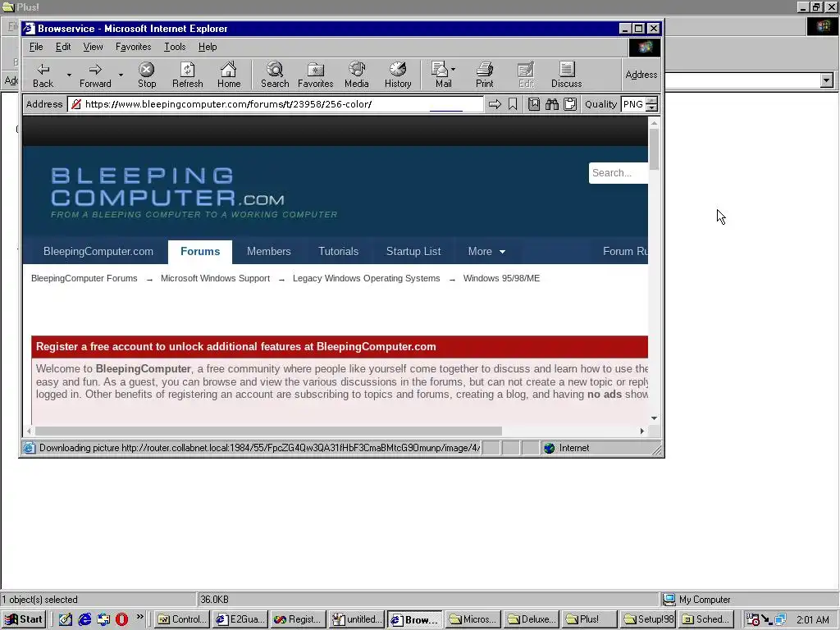
Task: Click the binoculars find icon
Action: [552, 104]
